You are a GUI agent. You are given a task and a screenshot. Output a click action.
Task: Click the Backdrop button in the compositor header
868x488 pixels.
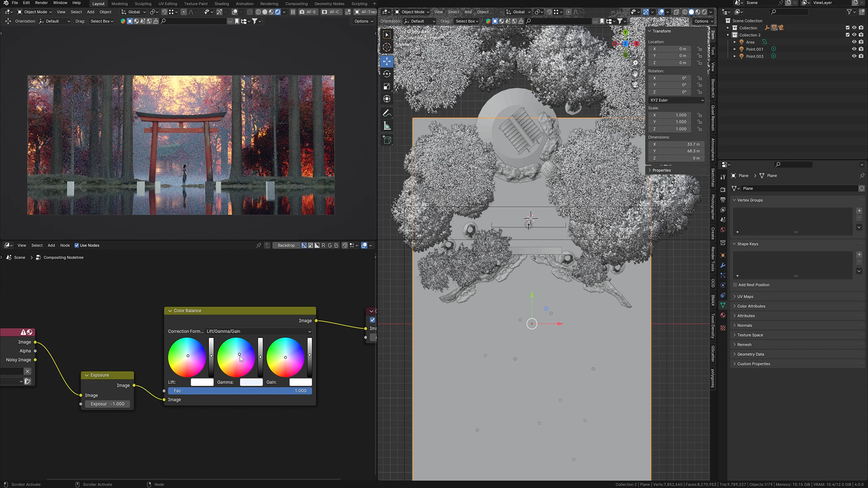pos(286,245)
